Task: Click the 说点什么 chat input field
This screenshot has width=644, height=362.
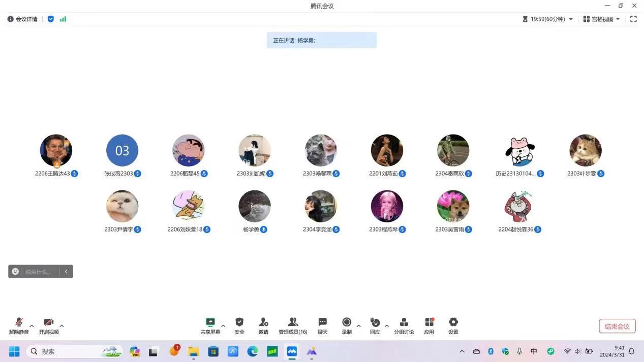Action: (40, 272)
